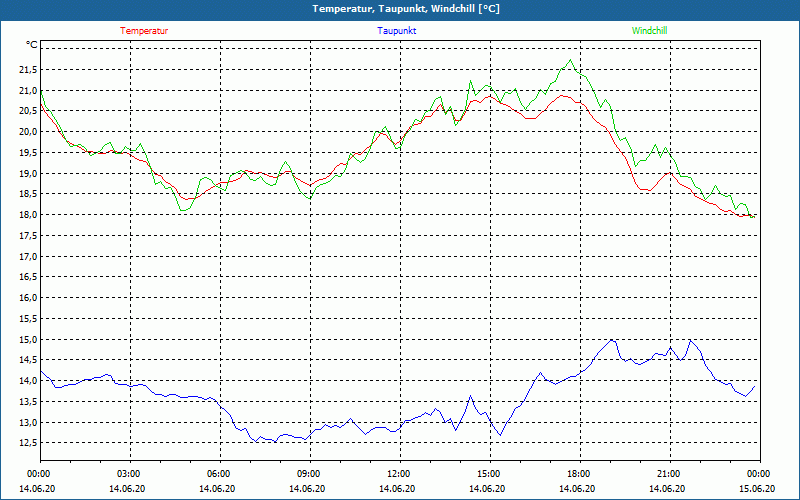
Task: Click the 21,0 y-axis value
Action: [28, 91]
